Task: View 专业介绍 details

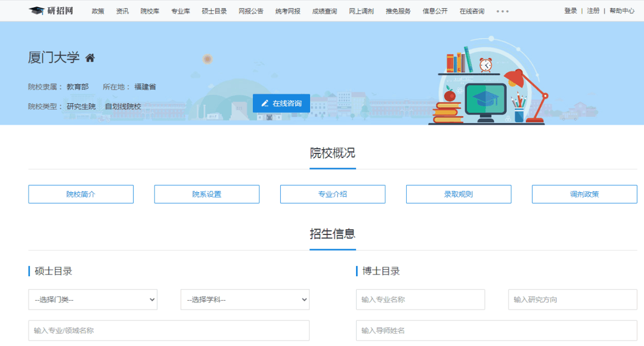Action: 333,194
